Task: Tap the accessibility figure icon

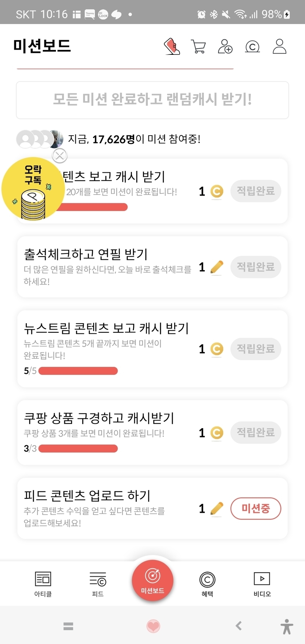Action: 287,626
